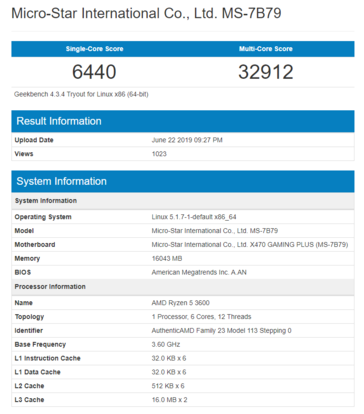Click the 'L1 Data Cache' row label
The height and width of the screenshot is (414, 364).
(38, 372)
